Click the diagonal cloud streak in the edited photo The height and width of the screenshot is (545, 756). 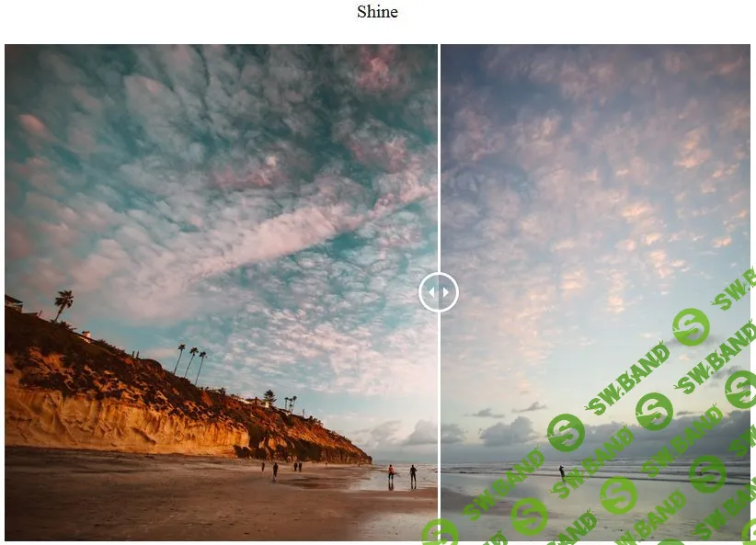click(x=270, y=241)
